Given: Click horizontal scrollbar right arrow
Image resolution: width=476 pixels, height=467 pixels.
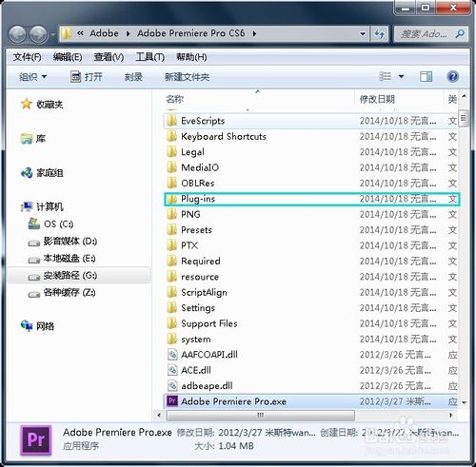Looking at the screenshot, I should click(x=450, y=415).
